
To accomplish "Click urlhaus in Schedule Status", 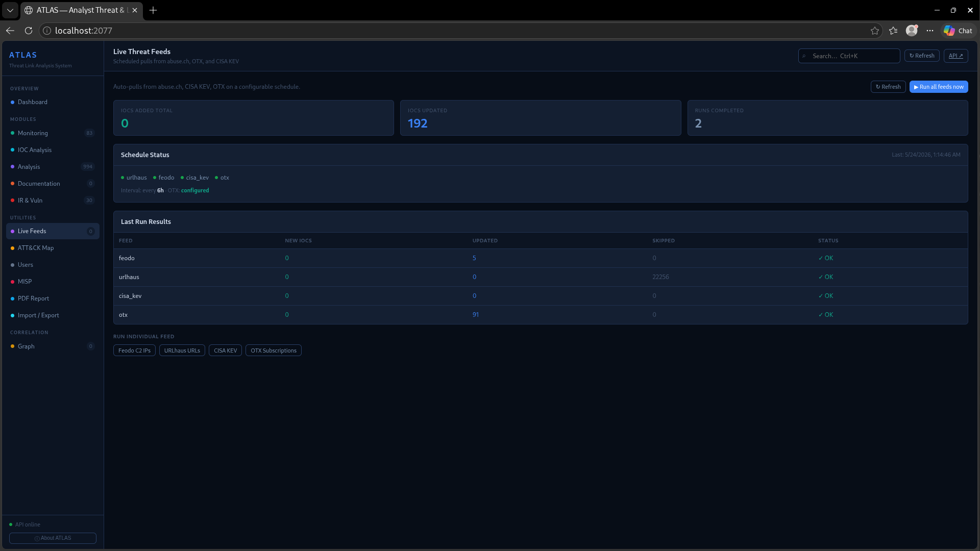I will [x=134, y=178].
